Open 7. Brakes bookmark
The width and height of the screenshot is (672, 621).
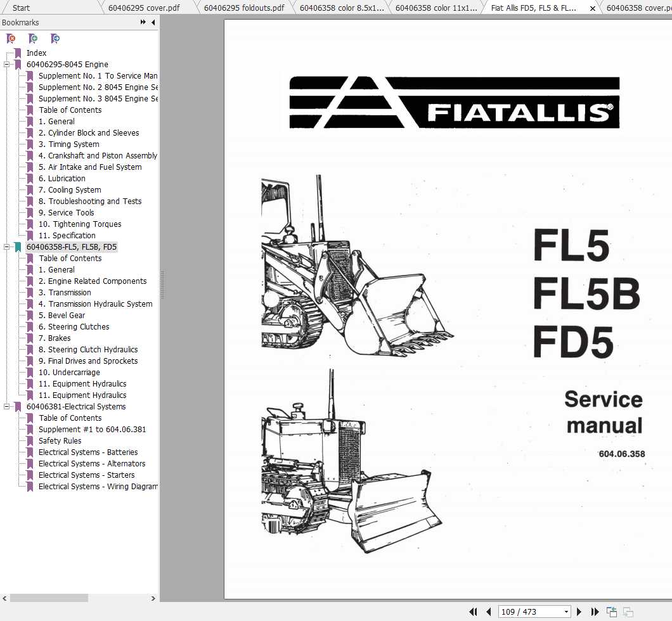coord(55,338)
